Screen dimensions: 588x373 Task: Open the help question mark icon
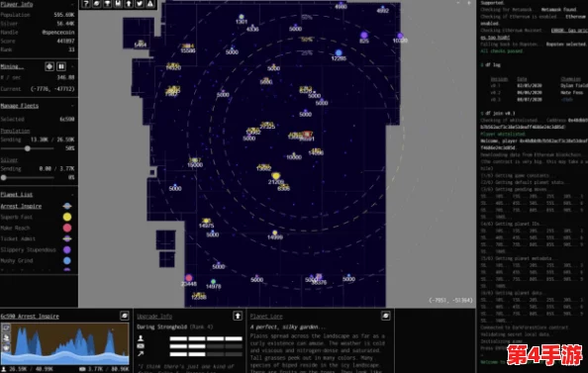point(86,4)
